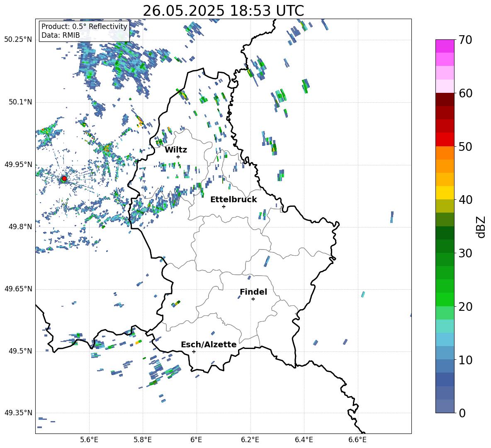The image size is (491, 448).
Task: Click the 70 tick label on colorbar
Action: (x=465, y=40)
